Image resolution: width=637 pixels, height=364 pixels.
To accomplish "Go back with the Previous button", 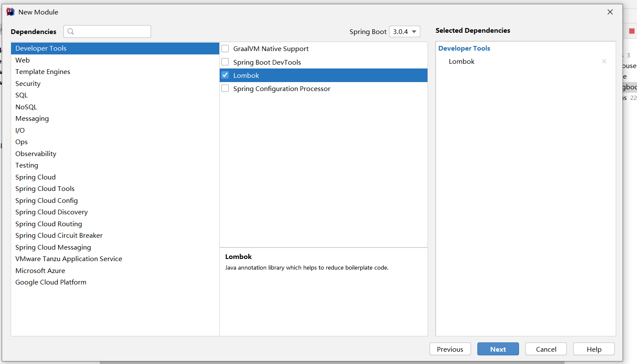I will click(450, 349).
